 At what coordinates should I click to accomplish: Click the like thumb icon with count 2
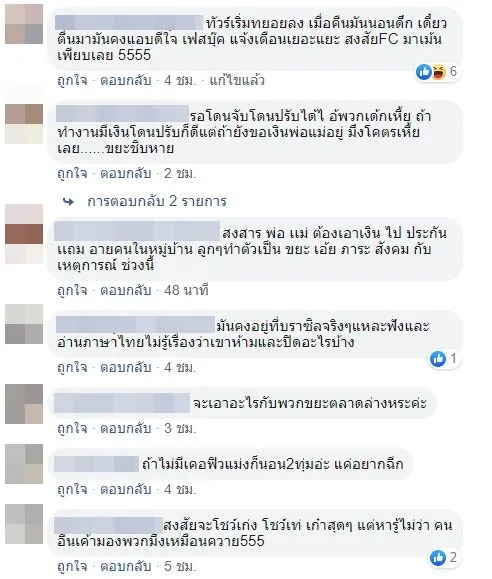438,558
